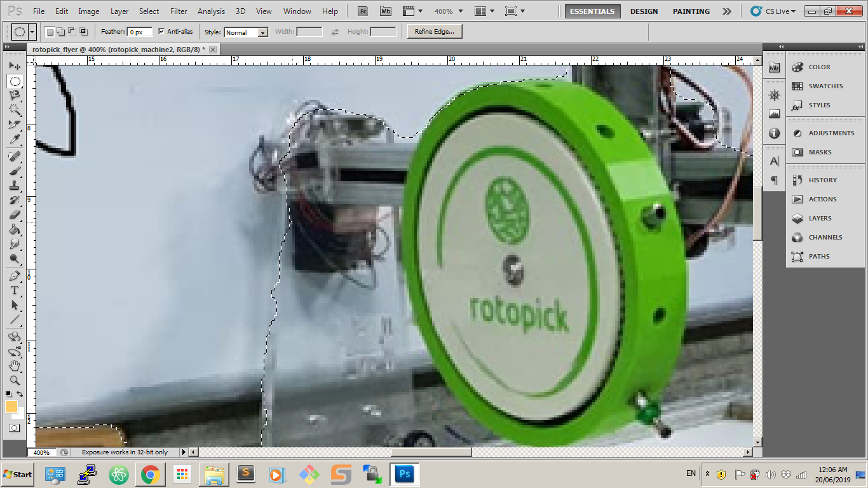This screenshot has width=868, height=488.
Task: Select the Paint Bucket tool
Action: pyautogui.click(x=15, y=229)
